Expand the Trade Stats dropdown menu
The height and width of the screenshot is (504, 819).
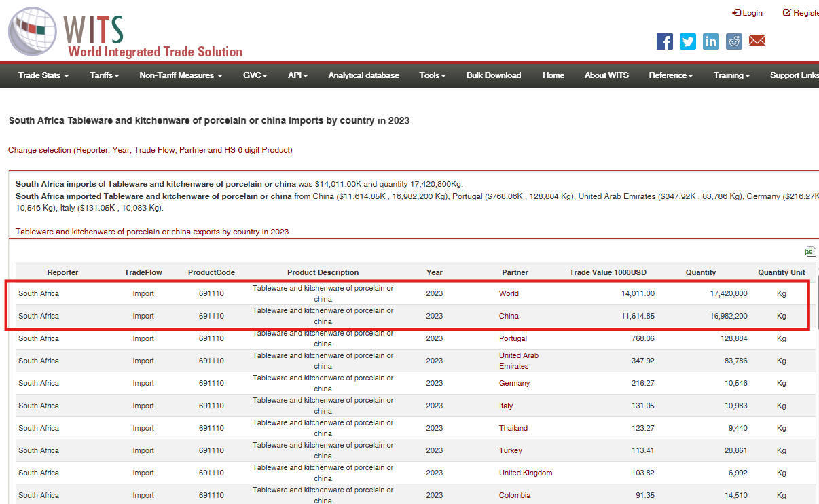43,75
